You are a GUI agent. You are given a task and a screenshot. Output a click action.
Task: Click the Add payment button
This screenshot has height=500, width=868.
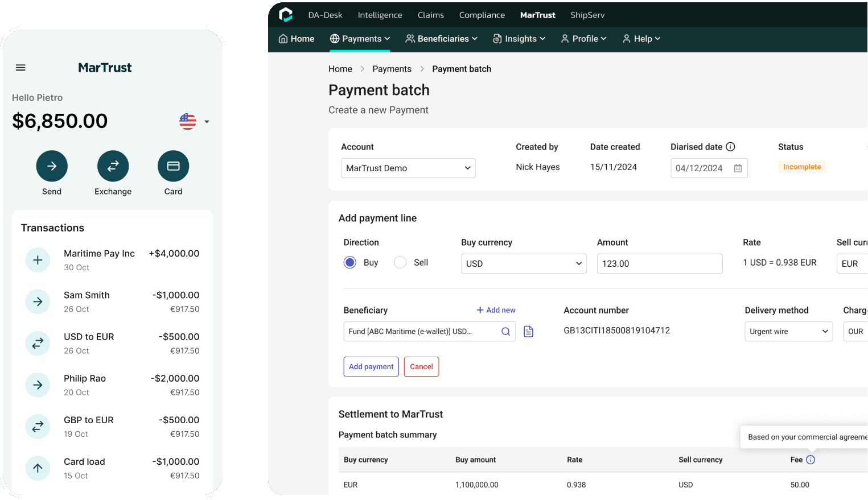[x=371, y=366]
